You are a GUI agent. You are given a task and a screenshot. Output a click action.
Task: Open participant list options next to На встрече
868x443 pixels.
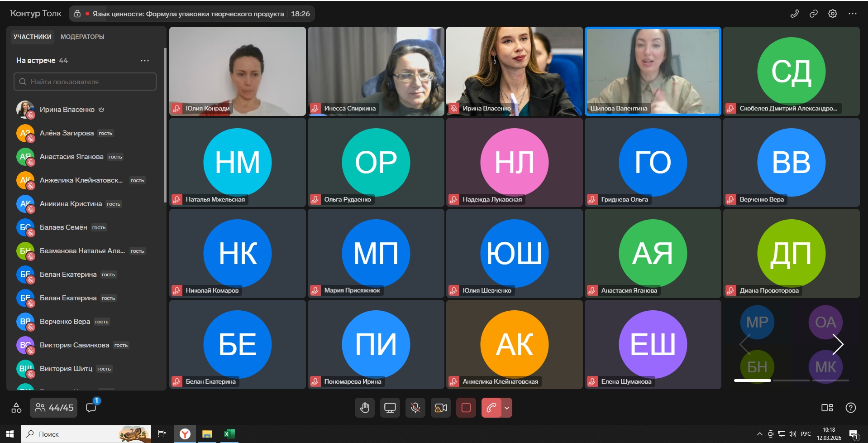[145, 61]
